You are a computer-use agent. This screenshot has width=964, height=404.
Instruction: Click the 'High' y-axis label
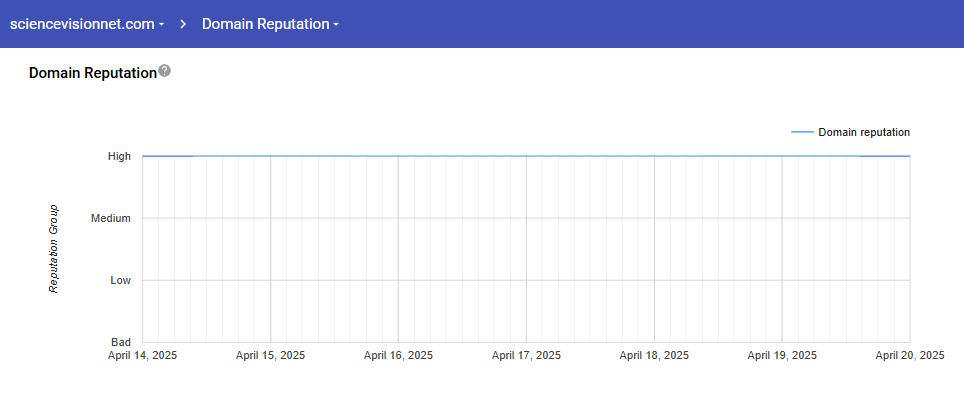120,156
